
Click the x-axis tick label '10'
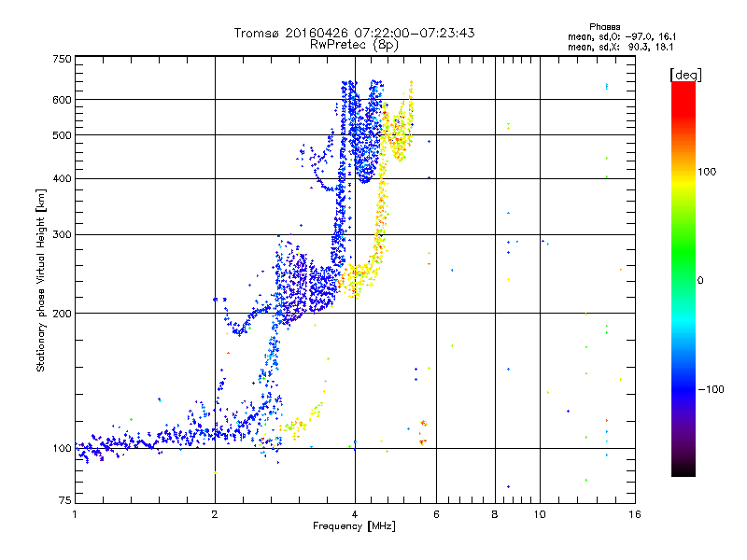coord(540,514)
